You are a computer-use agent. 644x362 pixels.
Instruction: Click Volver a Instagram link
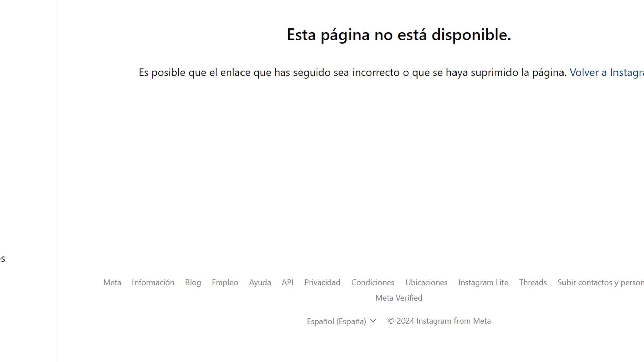coord(607,72)
